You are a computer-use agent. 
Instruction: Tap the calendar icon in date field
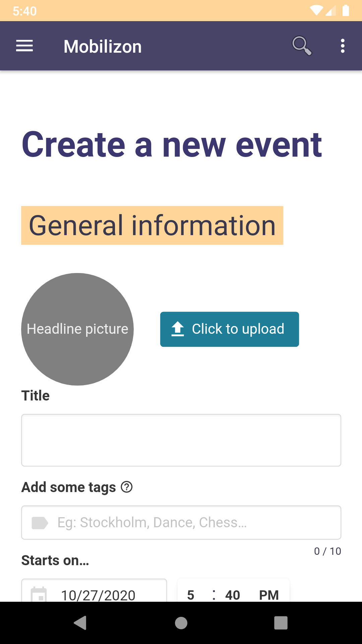[x=39, y=595]
